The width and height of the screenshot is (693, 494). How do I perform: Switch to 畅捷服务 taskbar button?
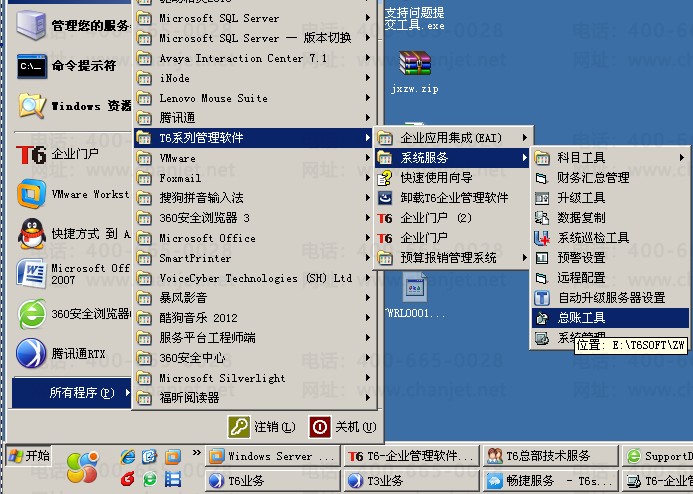pyautogui.click(x=550, y=481)
